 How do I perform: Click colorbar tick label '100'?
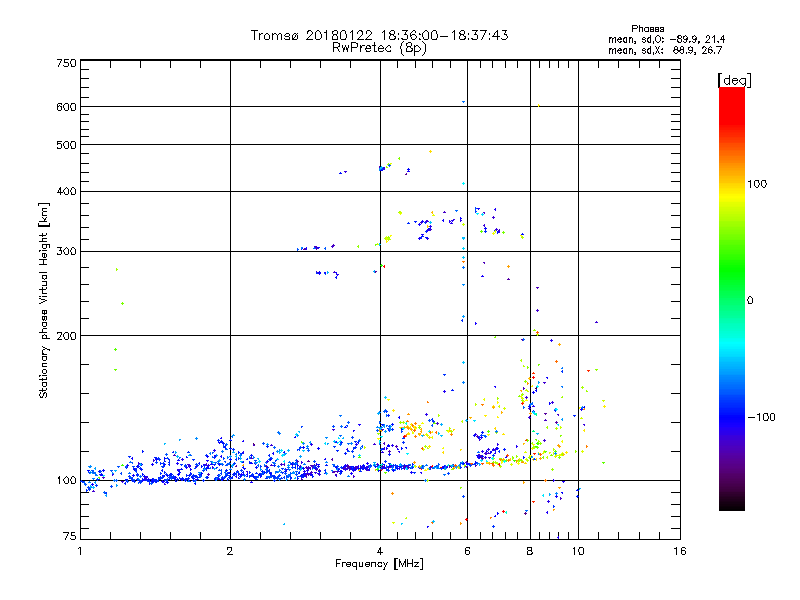(757, 184)
